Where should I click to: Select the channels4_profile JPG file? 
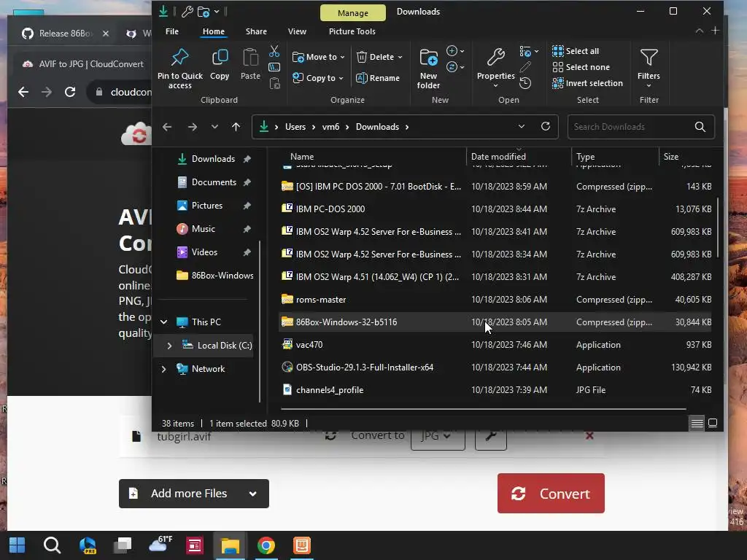(495, 389)
